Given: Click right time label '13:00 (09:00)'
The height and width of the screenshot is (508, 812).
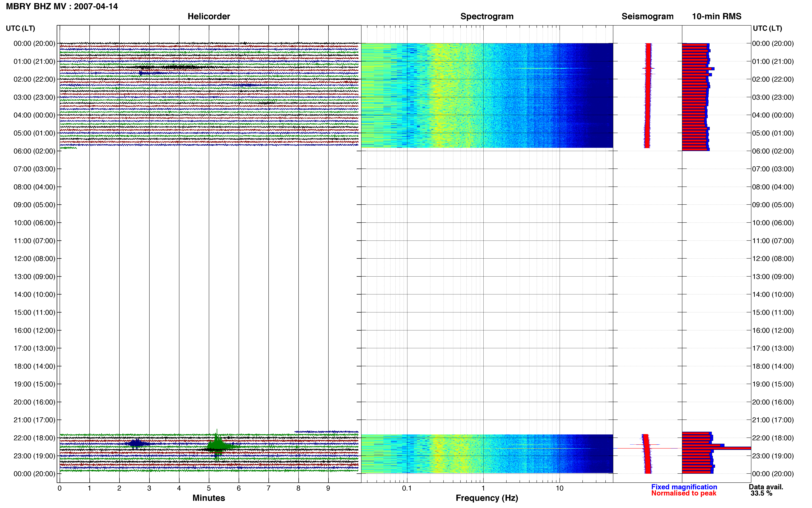Looking at the screenshot, I should coord(773,277).
